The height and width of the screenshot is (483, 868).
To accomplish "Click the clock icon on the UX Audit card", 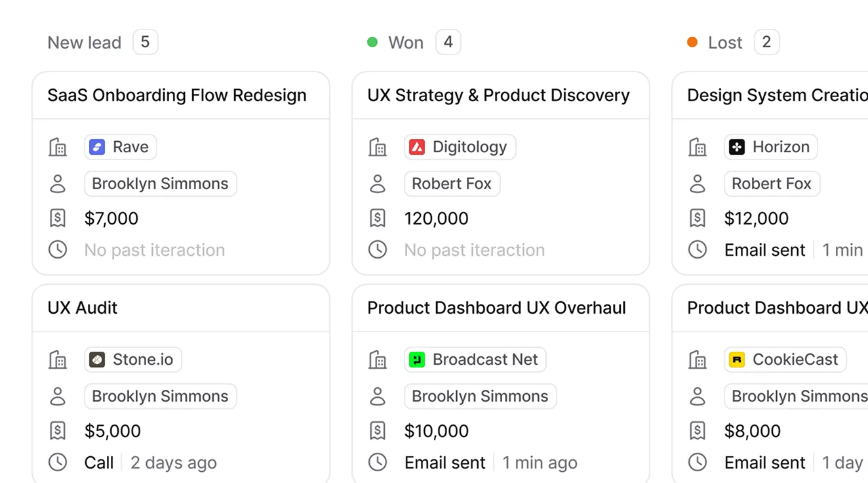I will (x=58, y=462).
